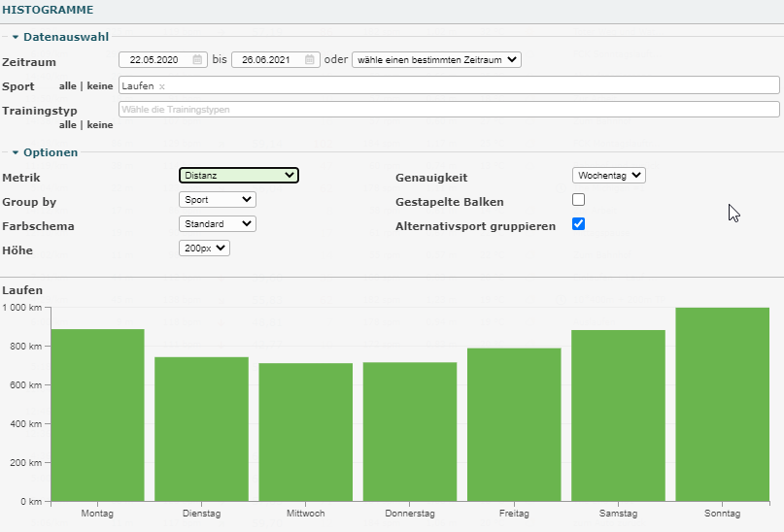Remove the Laufen sport tag
Image resolution: width=784 pixels, height=532 pixels.
(162, 87)
